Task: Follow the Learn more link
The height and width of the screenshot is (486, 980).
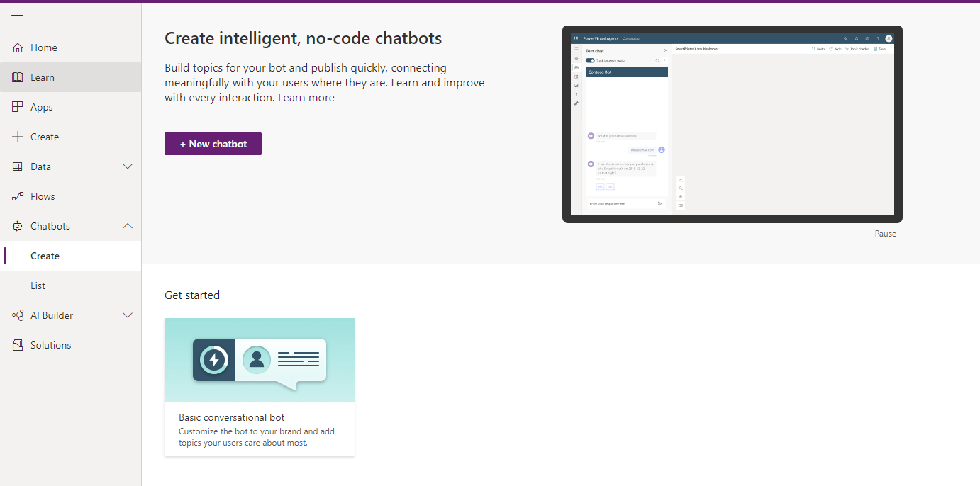Action: tap(306, 98)
